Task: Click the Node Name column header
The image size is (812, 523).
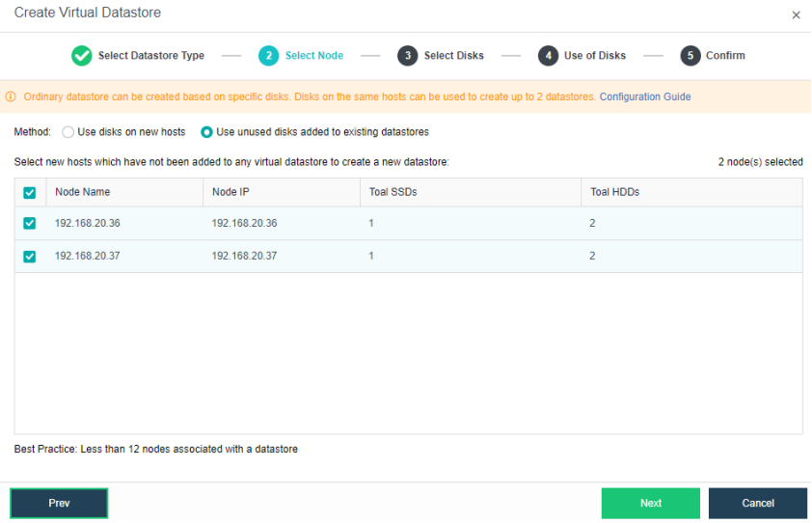Action: (83, 192)
